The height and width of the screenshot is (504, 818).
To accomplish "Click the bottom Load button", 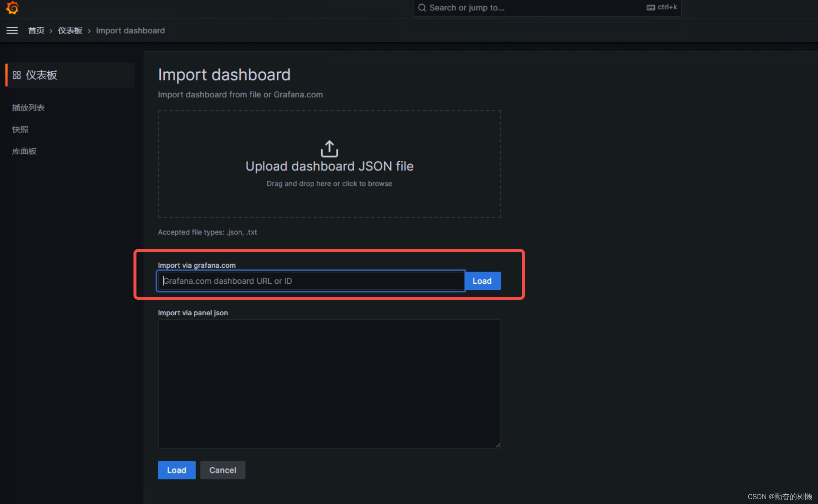I will pos(177,470).
